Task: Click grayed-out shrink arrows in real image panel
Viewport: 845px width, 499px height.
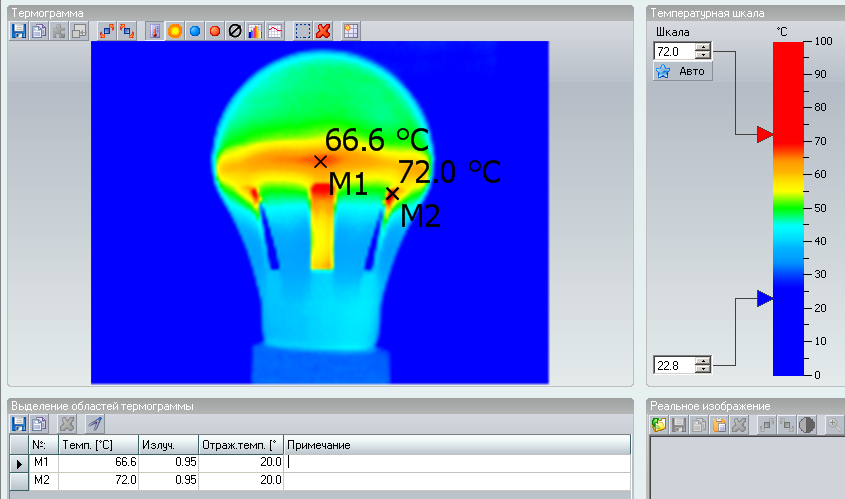Action: click(x=787, y=425)
